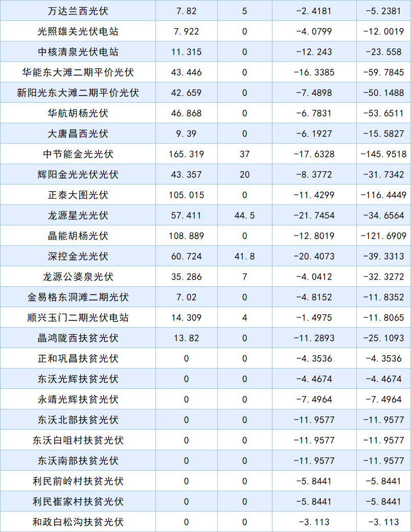Select the 顺兴玉门二期光伏电站 label
Screen dimensions: 411x532
click(x=78, y=317)
